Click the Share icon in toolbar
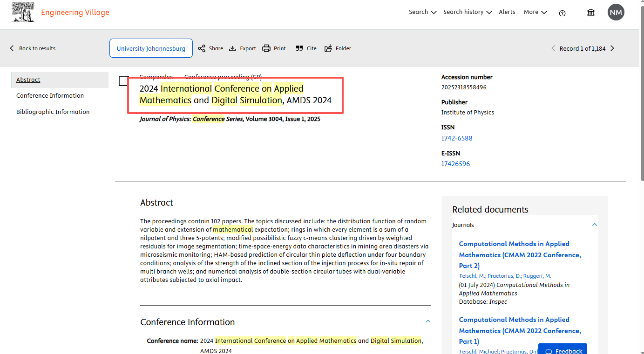Image resolution: width=644 pixels, height=354 pixels. coord(202,48)
